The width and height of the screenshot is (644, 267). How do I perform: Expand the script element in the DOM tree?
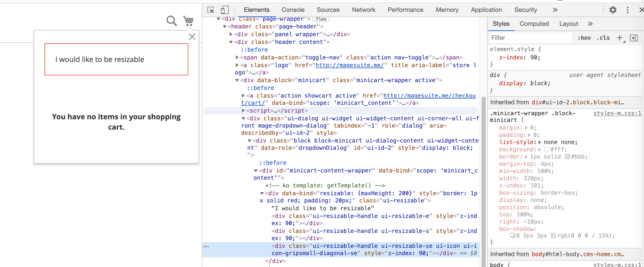(x=243, y=111)
